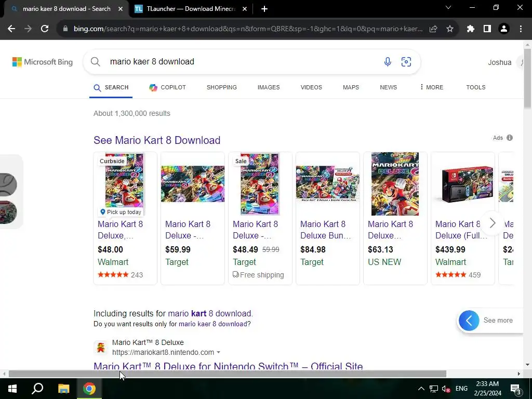Click the blue See more arrow
Image resolution: width=532 pixels, height=399 pixels.
[x=469, y=320]
